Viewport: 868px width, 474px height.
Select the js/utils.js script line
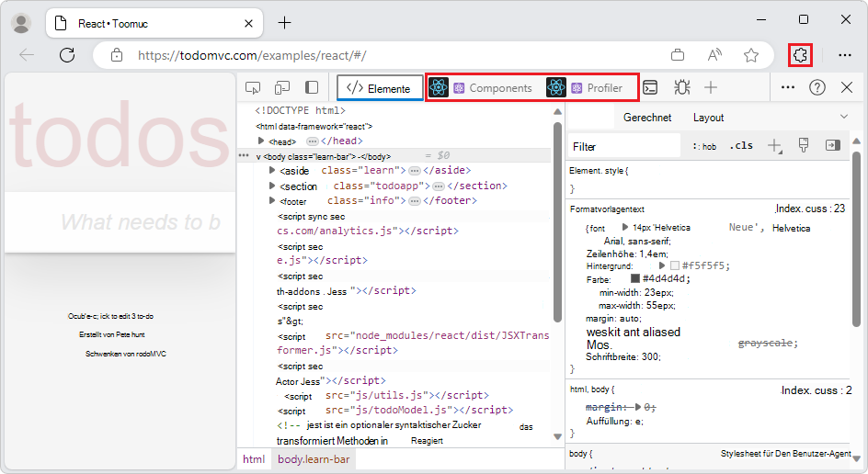[x=386, y=396]
